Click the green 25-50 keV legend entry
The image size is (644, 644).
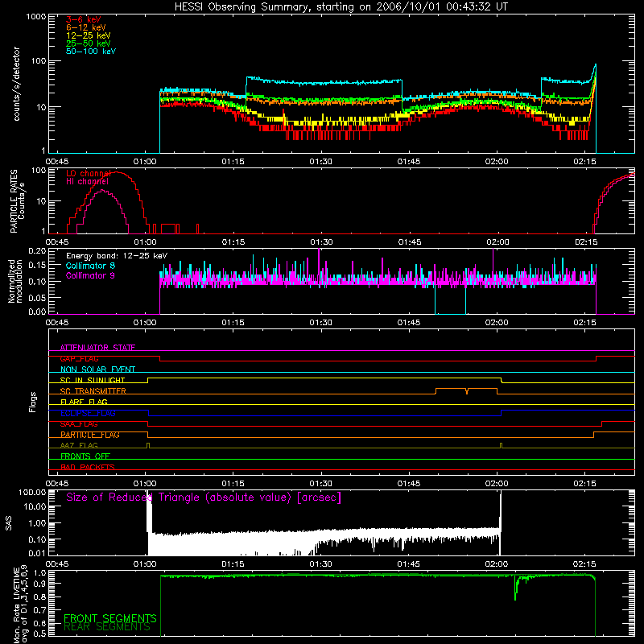click(x=88, y=43)
